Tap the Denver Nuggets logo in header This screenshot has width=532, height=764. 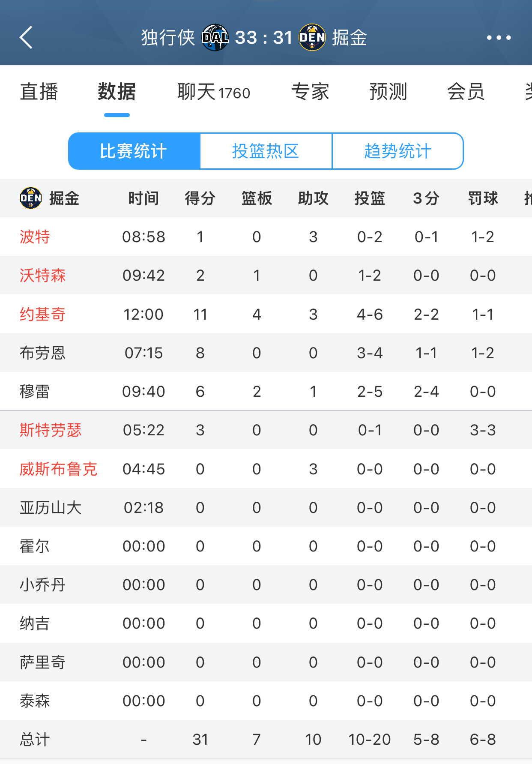(312, 38)
